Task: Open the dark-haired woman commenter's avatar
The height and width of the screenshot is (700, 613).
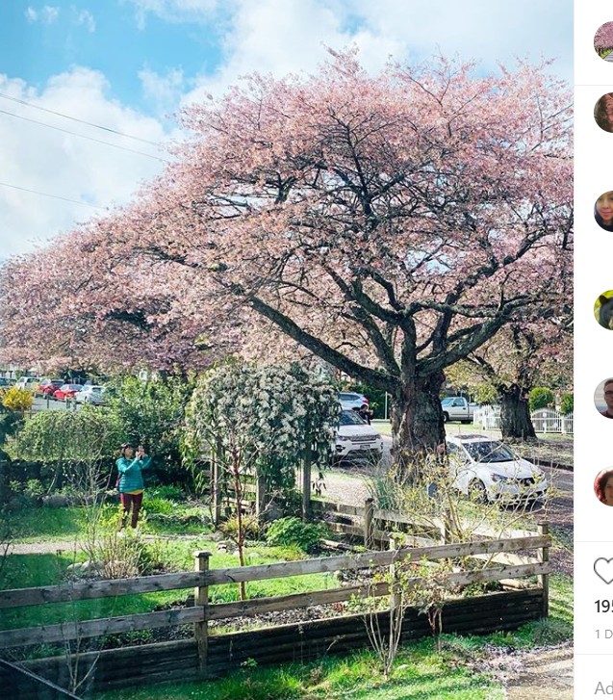Action: (603, 211)
